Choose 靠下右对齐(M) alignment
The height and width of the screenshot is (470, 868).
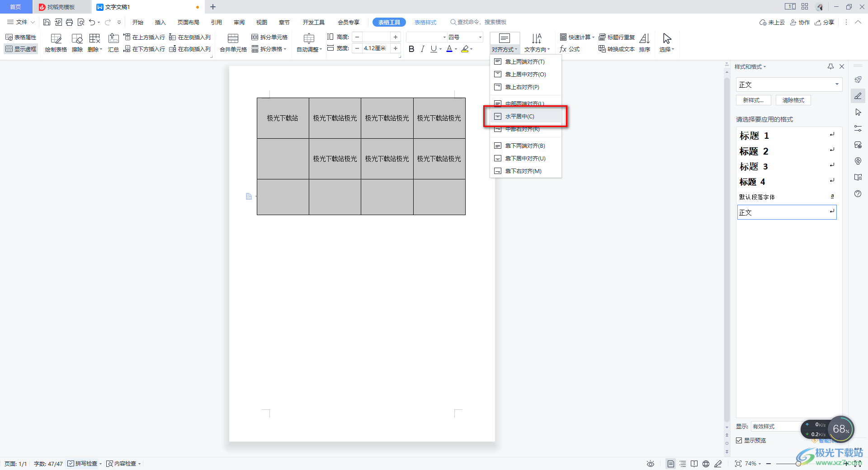[x=526, y=171]
